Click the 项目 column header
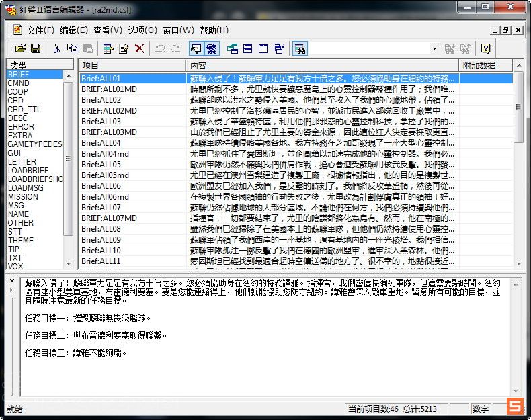Image resolution: width=531 pixels, height=420 pixels. tap(132, 65)
